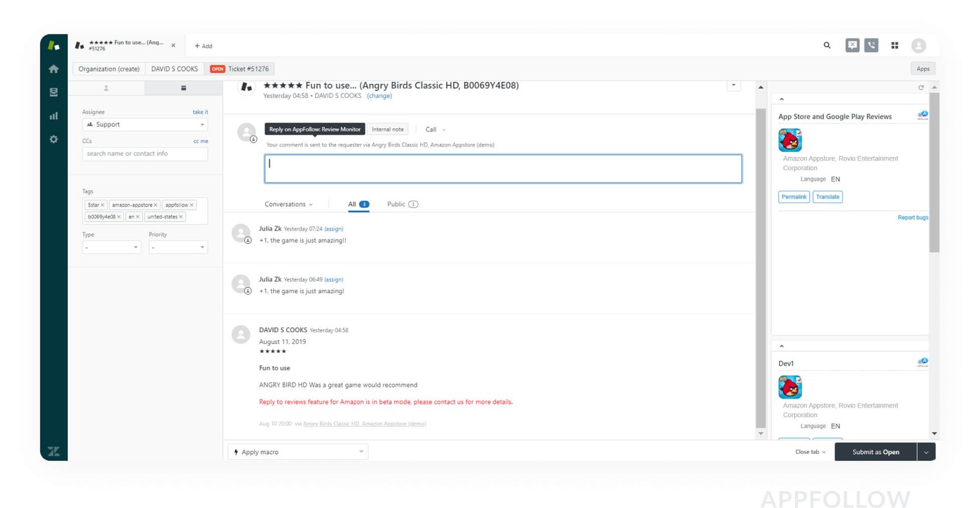Remove the appfollow tag

191,205
